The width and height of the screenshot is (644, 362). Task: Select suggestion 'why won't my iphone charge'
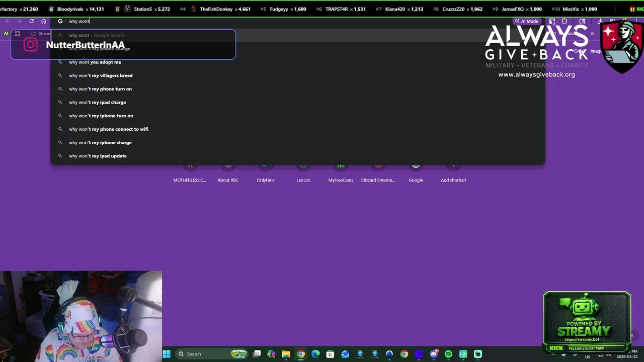coord(297,142)
